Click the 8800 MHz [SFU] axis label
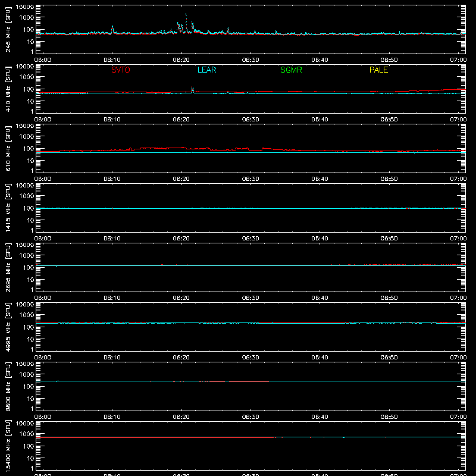 [x=8, y=386]
